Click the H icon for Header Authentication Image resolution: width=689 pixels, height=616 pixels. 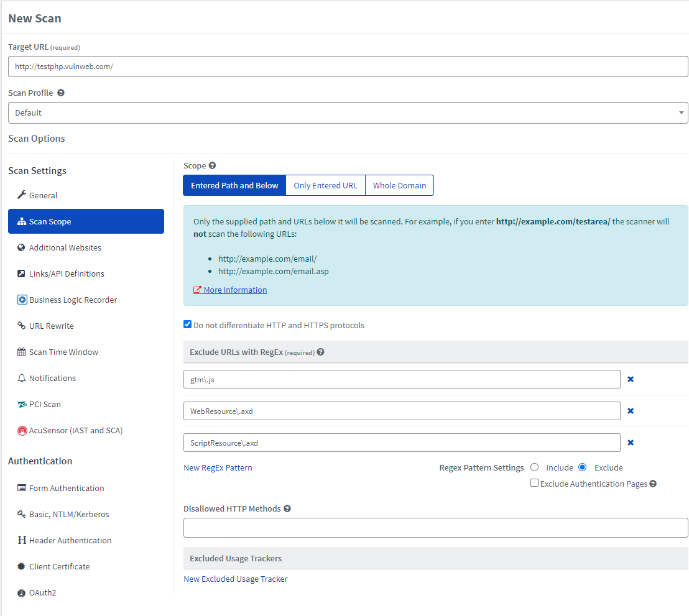click(x=22, y=540)
